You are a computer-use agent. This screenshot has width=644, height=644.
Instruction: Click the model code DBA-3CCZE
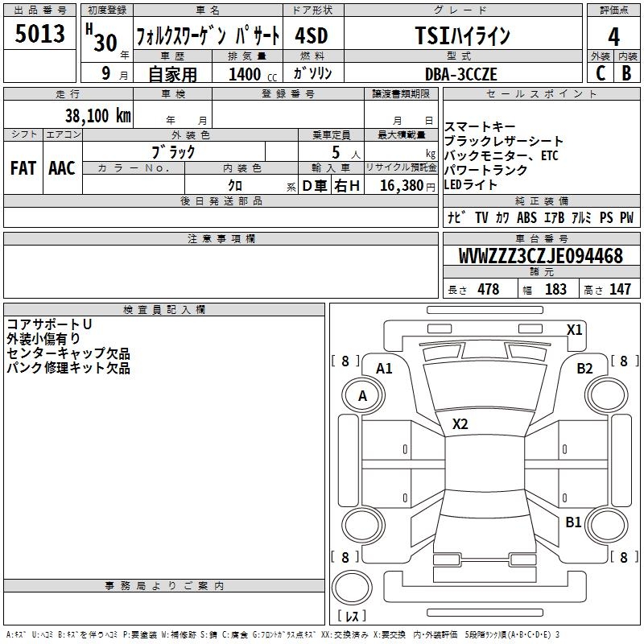(x=460, y=74)
